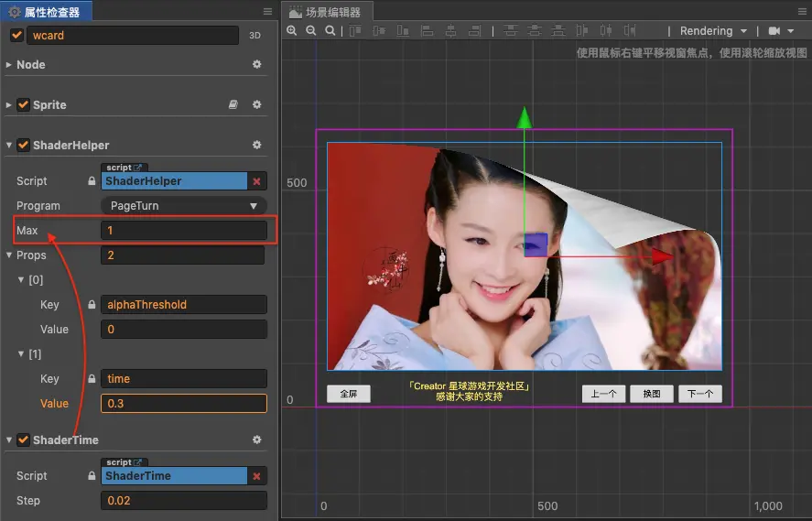Image resolution: width=812 pixels, height=521 pixels.
Task: Open the ShaderHelper component gear menu
Action: click(257, 146)
